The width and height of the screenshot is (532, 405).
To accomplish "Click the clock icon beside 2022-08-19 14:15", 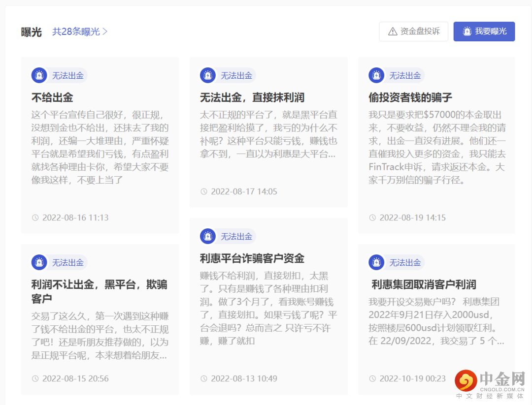I will coord(372,218).
